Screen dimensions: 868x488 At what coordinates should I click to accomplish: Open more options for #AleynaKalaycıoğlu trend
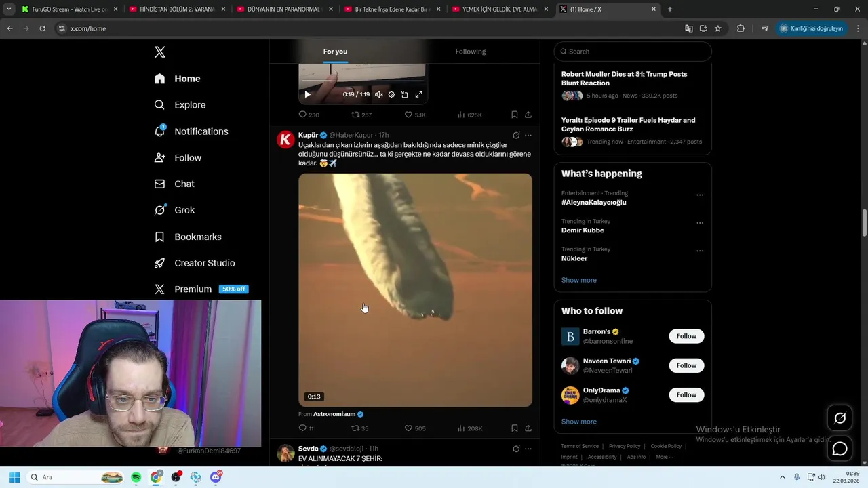[700, 195]
